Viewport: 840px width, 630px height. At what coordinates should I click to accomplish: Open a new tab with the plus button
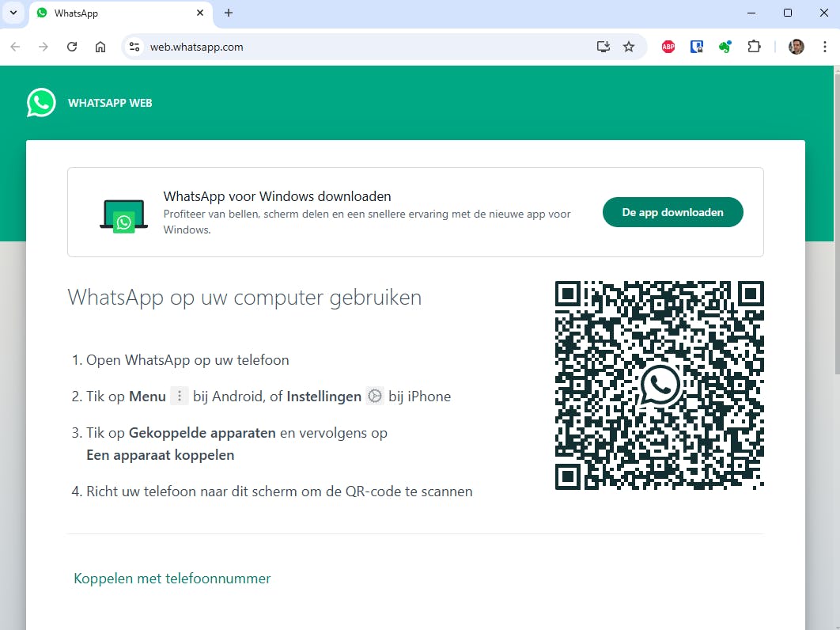pos(229,13)
